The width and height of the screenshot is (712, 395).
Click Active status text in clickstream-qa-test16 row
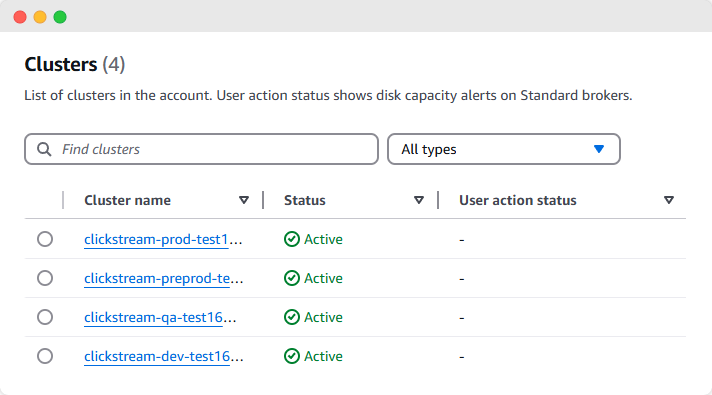(323, 317)
